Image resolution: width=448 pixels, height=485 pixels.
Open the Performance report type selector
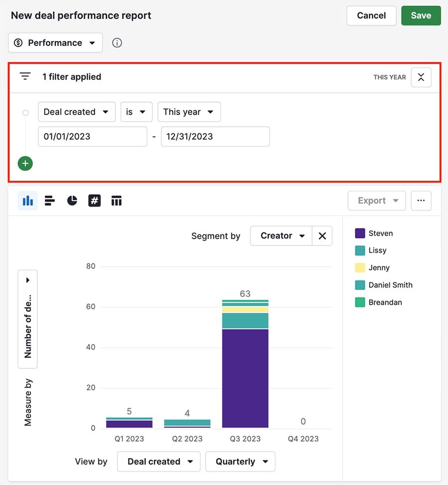click(55, 43)
